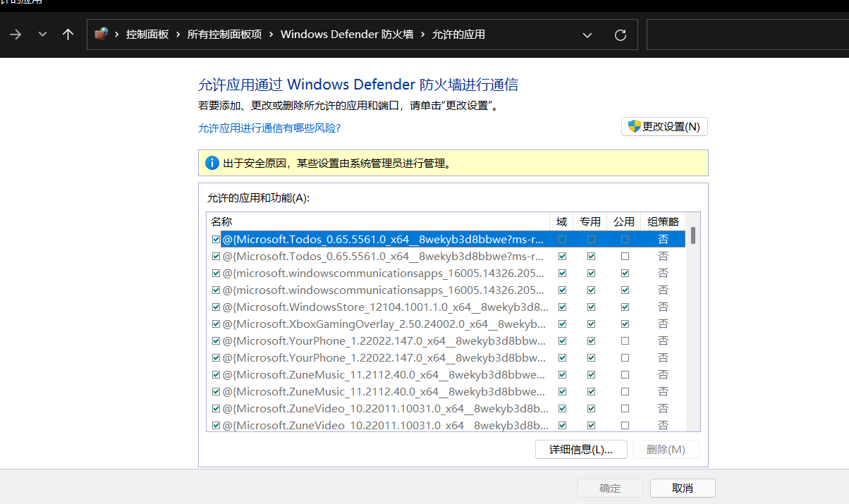Click the Control Panel icon in address bar
The image size is (849, 504).
pyautogui.click(x=102, y=34)
